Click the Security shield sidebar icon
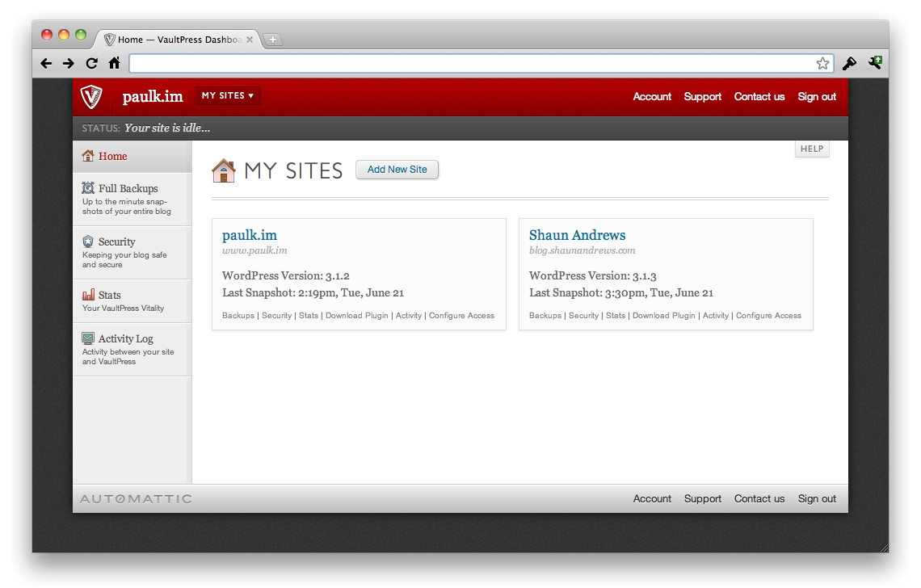The height and width of the screenshot is (588, 921). tap(88, 241)
